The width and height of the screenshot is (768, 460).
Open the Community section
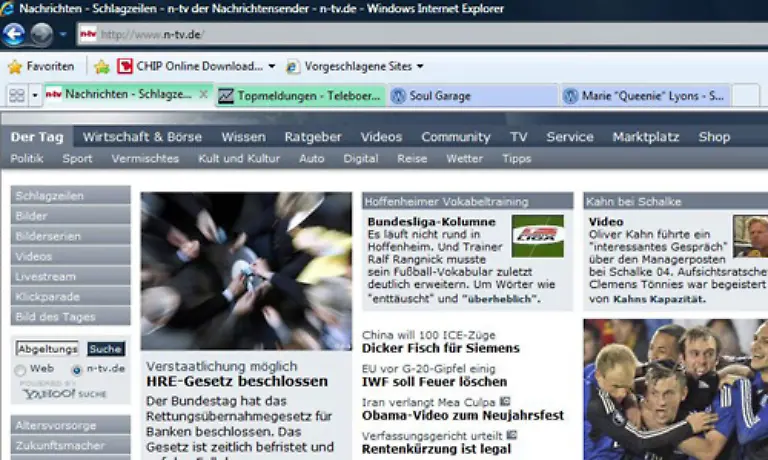(x=456, y=137)
